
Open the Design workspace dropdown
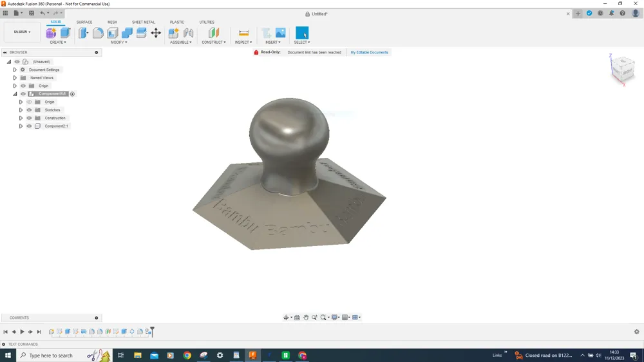pyautogui.click(x=22, y=32)
